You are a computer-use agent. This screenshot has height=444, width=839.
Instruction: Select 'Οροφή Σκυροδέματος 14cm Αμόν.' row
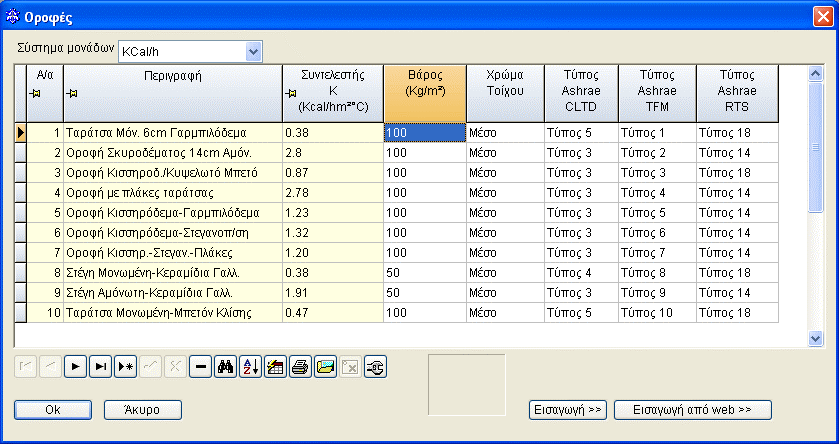pyautogui.click(x=396, y=153)
